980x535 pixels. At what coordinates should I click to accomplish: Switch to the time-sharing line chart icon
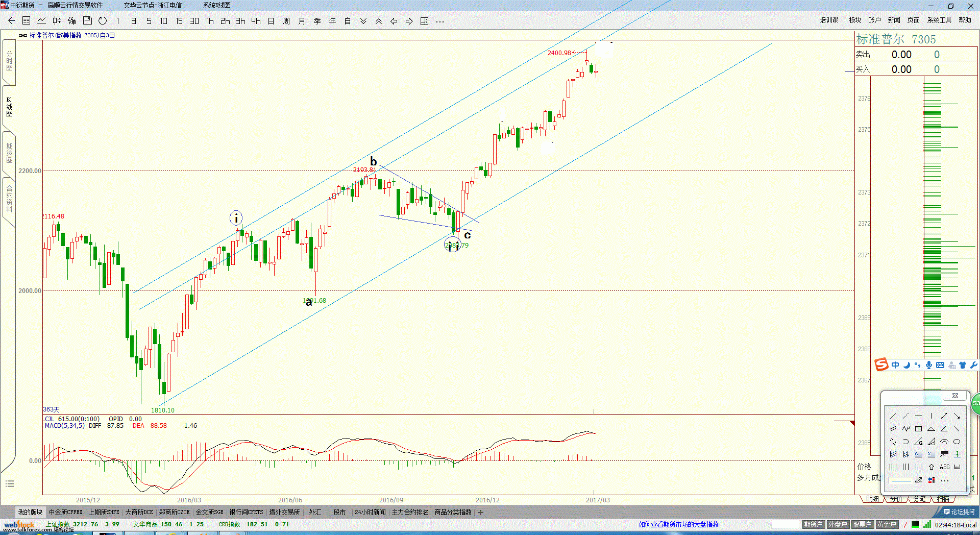[42, 21]
